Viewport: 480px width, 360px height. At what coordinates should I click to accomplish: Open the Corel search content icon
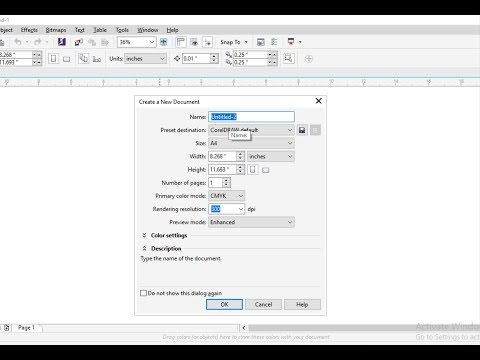click(x=62, y=42)
